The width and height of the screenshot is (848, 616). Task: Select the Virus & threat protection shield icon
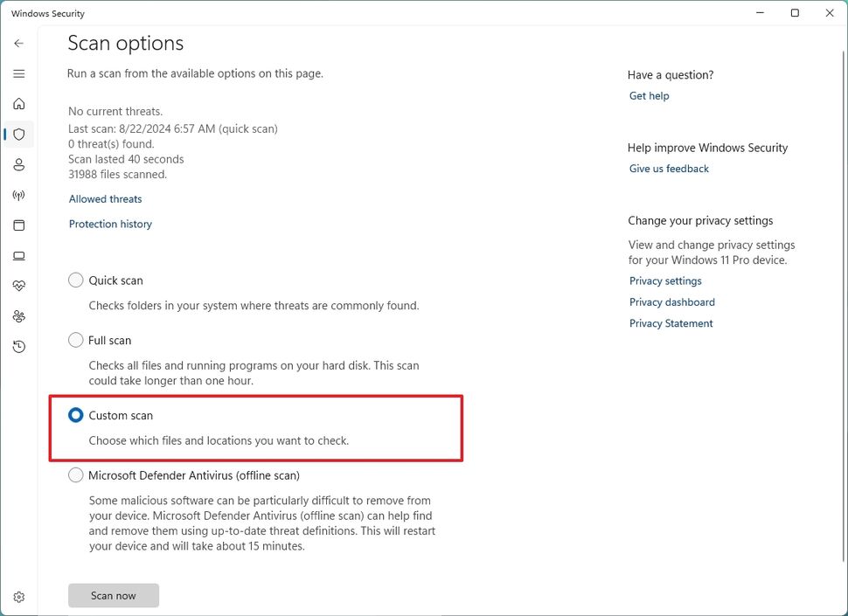coord(18,134)
